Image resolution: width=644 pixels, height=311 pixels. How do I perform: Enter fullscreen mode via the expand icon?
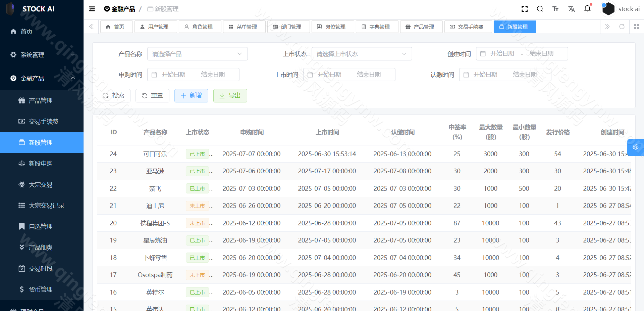[524, 9]
